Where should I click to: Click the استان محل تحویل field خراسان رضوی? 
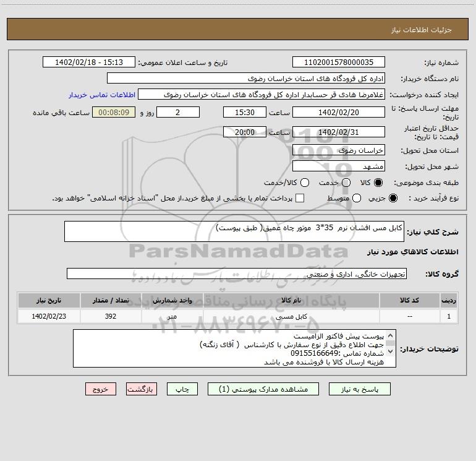click(339, 150)
